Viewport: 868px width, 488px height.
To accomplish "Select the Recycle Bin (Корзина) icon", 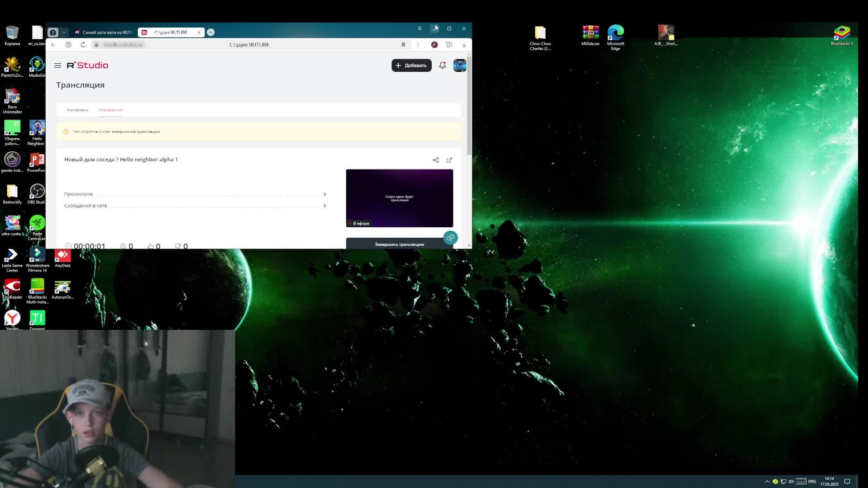I will pos(12,35).
